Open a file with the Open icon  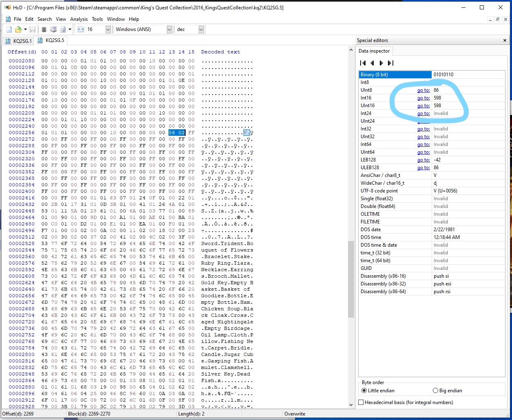pyautogui.click(x=18, y=29)
